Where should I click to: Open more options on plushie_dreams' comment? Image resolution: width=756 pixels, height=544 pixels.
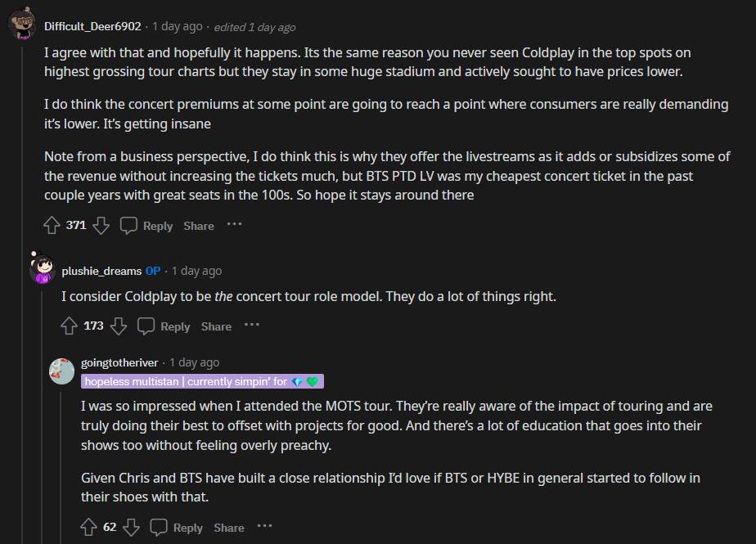[252, 325]
